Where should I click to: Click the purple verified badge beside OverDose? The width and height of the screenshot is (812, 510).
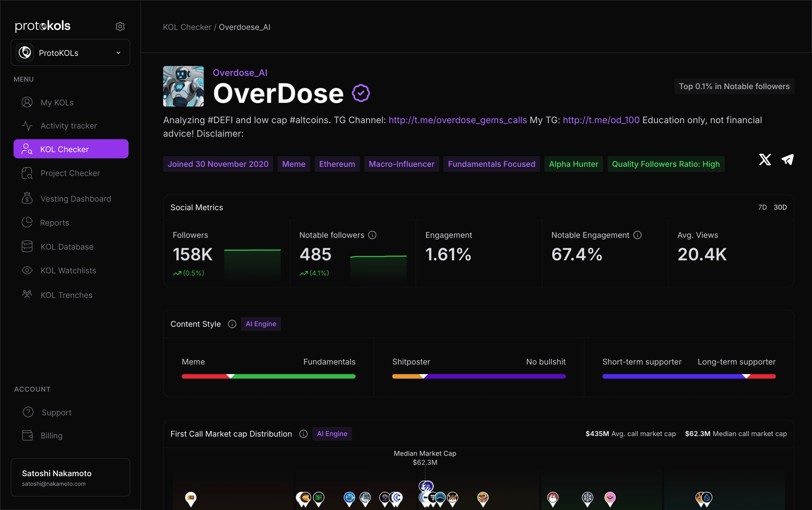tap(361, 93)
